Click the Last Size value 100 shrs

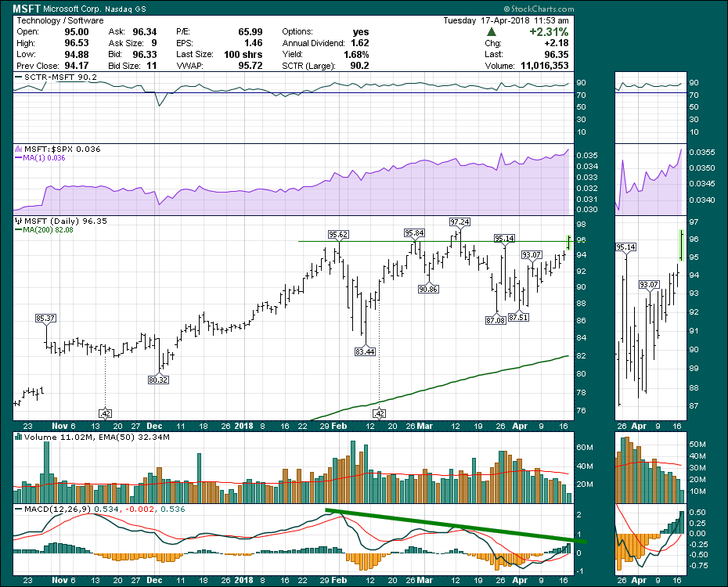243,54
